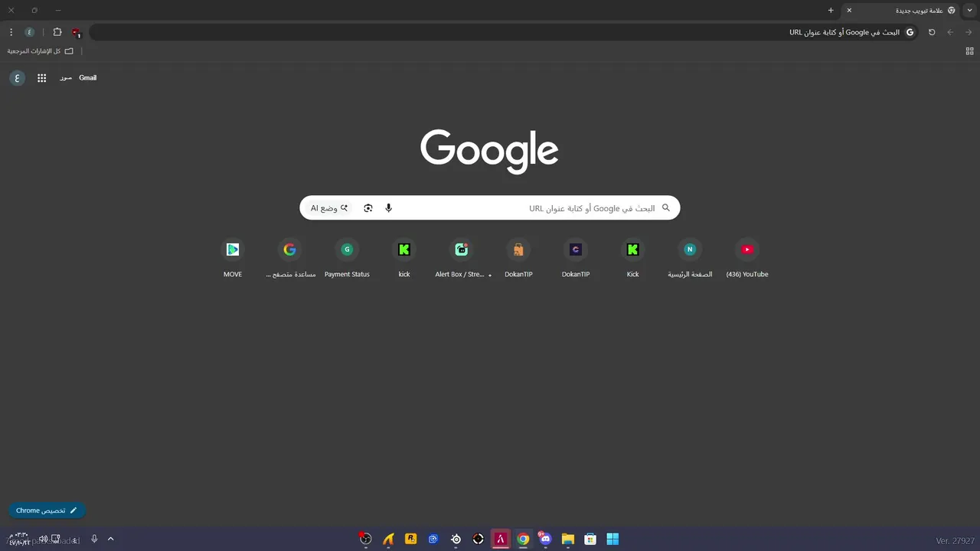Image resolution: width=980 pixels, height=551 pixels.
Task: Close the علامة تبويب جديدة tab
Action: click(x=849, y=10)
